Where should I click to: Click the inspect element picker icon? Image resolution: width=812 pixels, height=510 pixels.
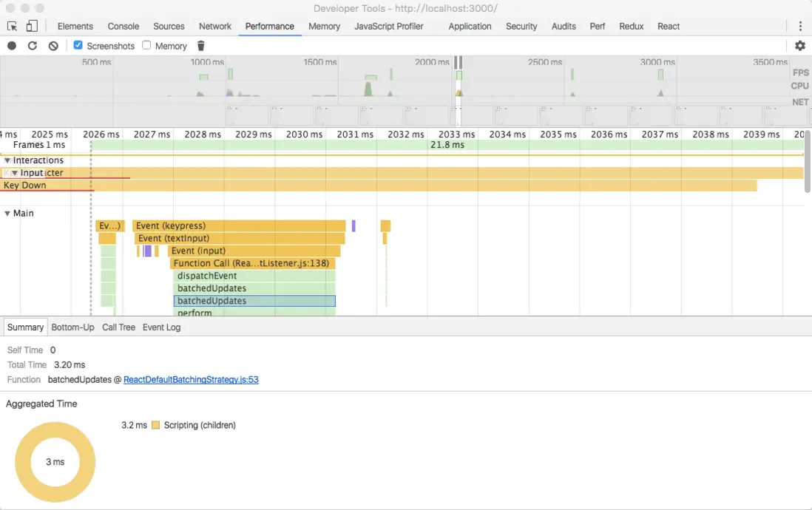click(13, 26)
